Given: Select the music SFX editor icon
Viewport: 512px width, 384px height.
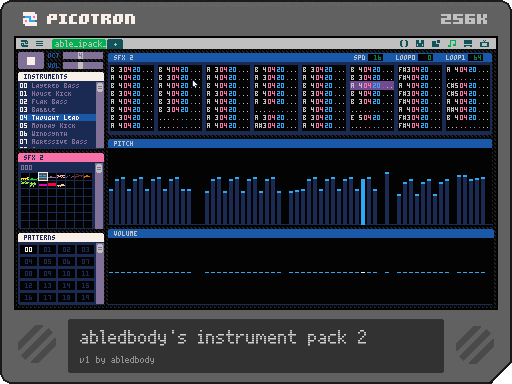Looking at the screenshot, I should [452, 44].
